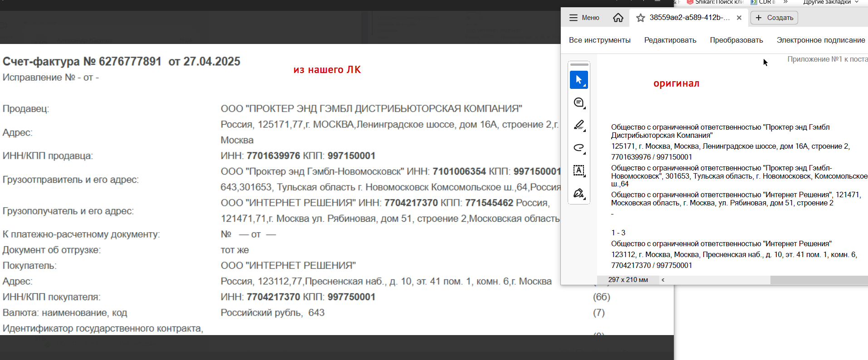This screenshot has height=360, width=868.
Task: Open the Электронное подписание tab
Action: pyautogui.click(x=821, y=40)
